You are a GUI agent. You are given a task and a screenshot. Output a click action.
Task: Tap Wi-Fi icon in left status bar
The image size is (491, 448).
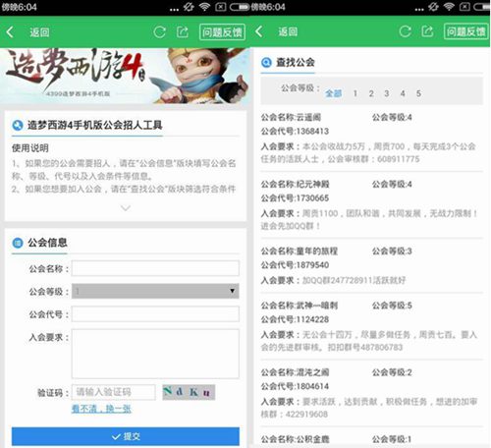click(204, 7)
